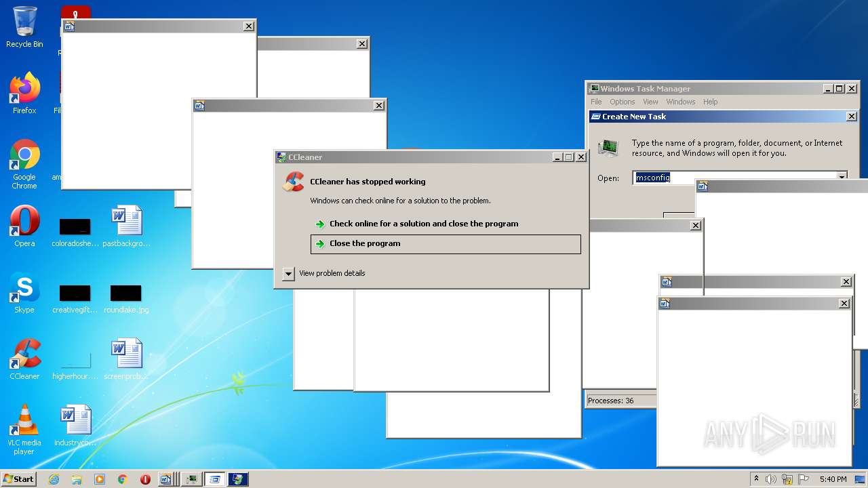Select the higherhour... desktop file

(75, 365)
